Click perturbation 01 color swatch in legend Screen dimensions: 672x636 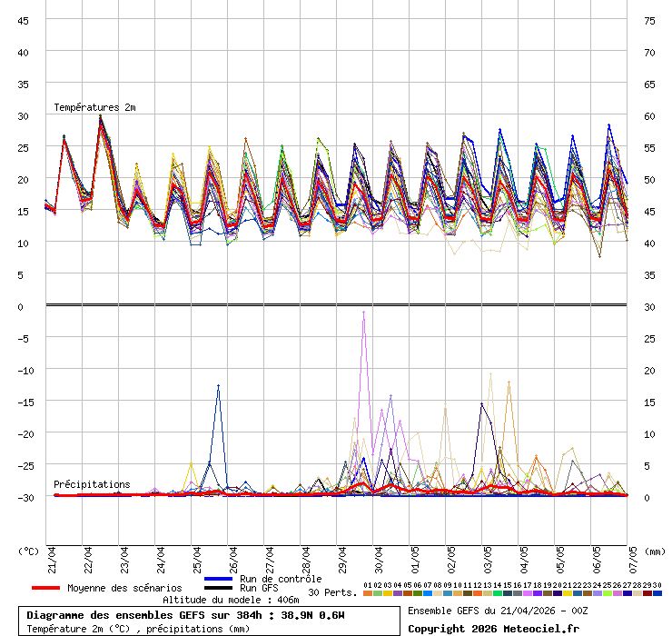click(x=368, y=593)
